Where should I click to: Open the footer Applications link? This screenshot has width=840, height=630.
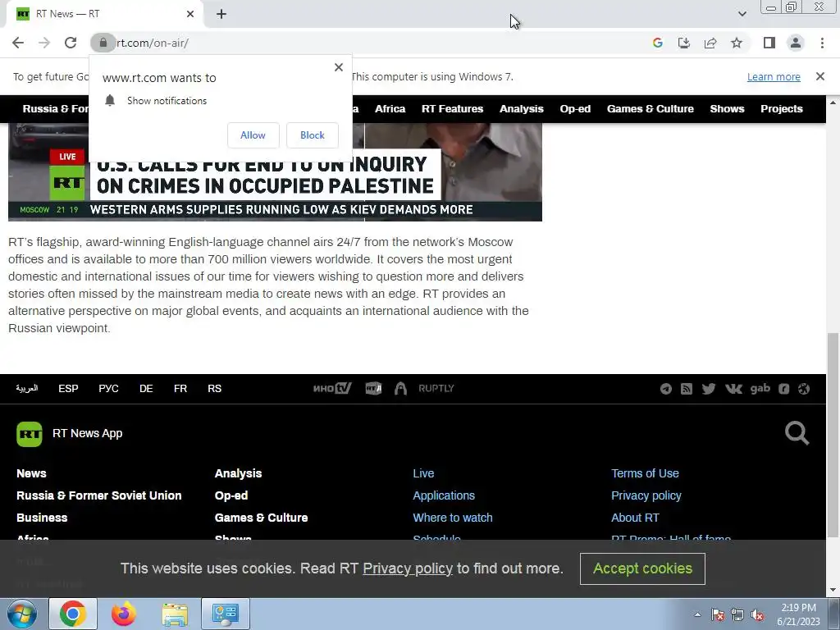point(444,495)
